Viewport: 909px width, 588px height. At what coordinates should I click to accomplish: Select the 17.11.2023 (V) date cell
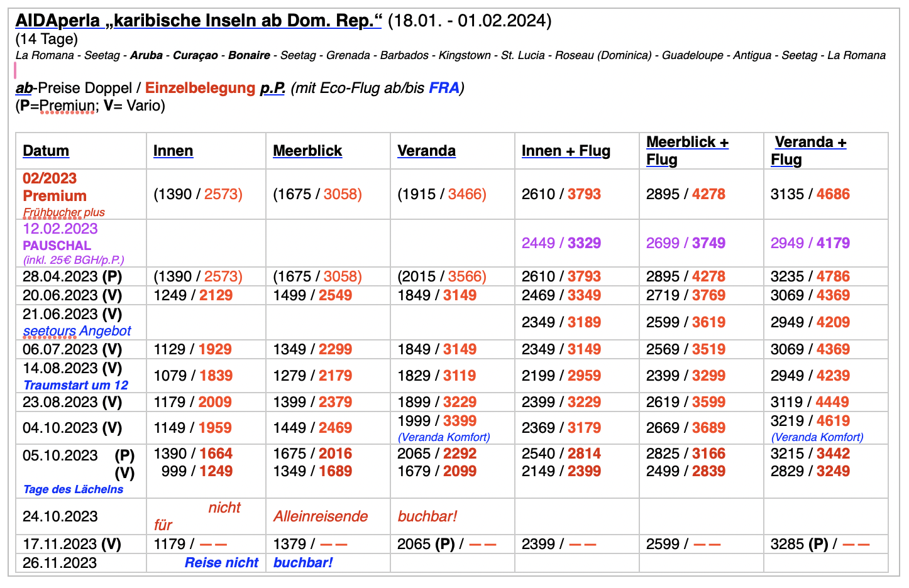point(72,544)
